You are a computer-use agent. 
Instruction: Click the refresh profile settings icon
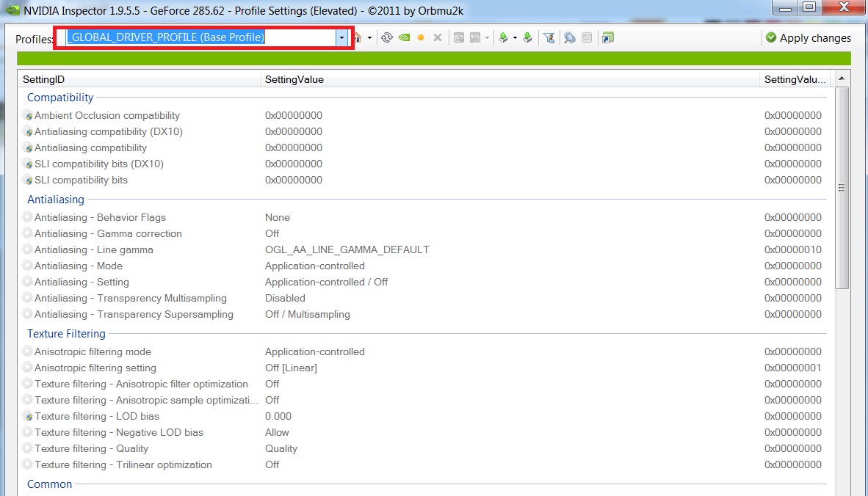[387, 37]
